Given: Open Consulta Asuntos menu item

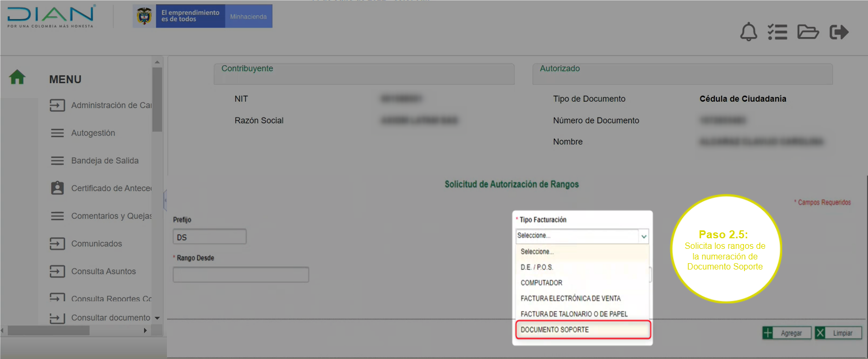Looking at the screenshot, I should click(103, 271).
